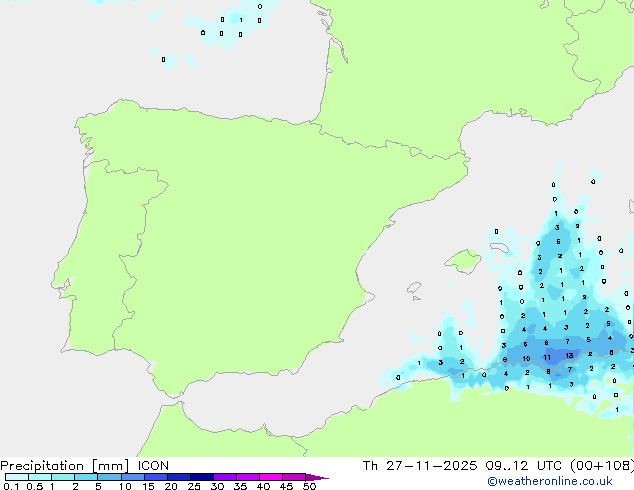The image size is (634, 490).
Task: Click the 'Th 27-11-2025 09..12 UTC' timestamp
Action: pos(462,466)
